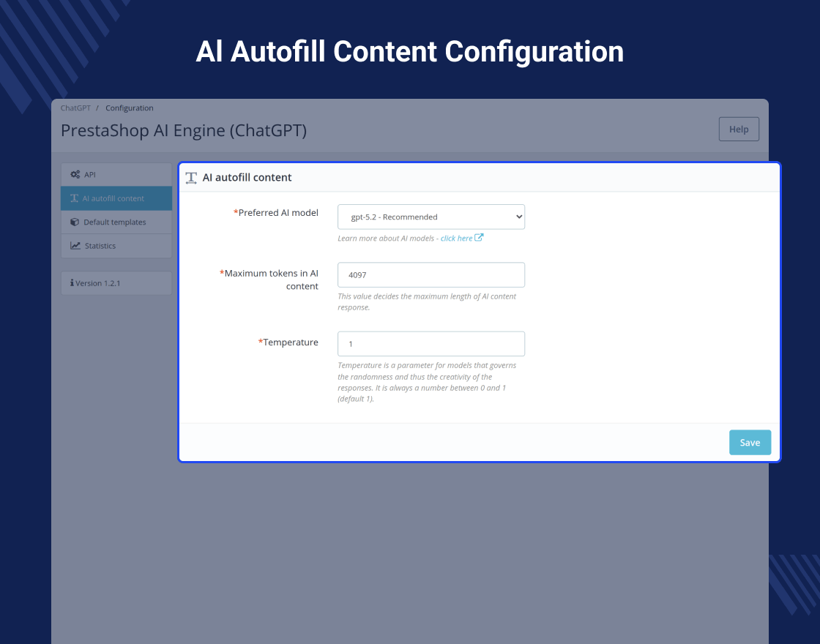820x644 pixels.
Task: Click the text icon in AI autofill content panel header
Action: tap(191, 178)
